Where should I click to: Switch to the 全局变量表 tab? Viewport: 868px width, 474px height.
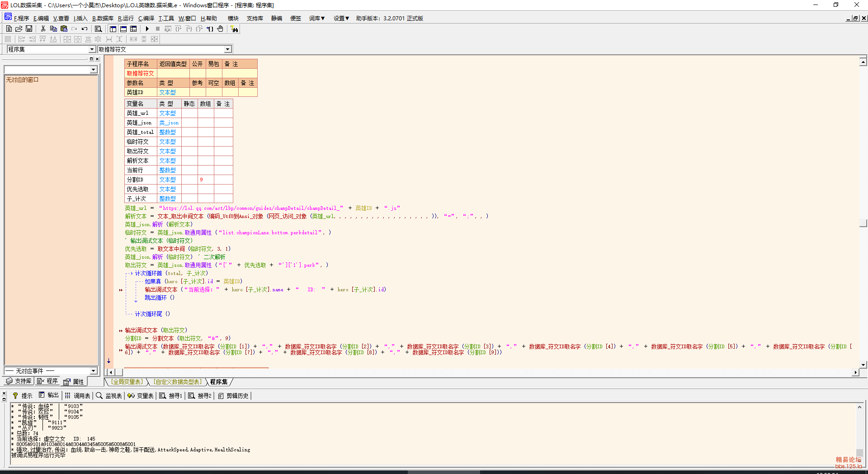tap(127, 382)
